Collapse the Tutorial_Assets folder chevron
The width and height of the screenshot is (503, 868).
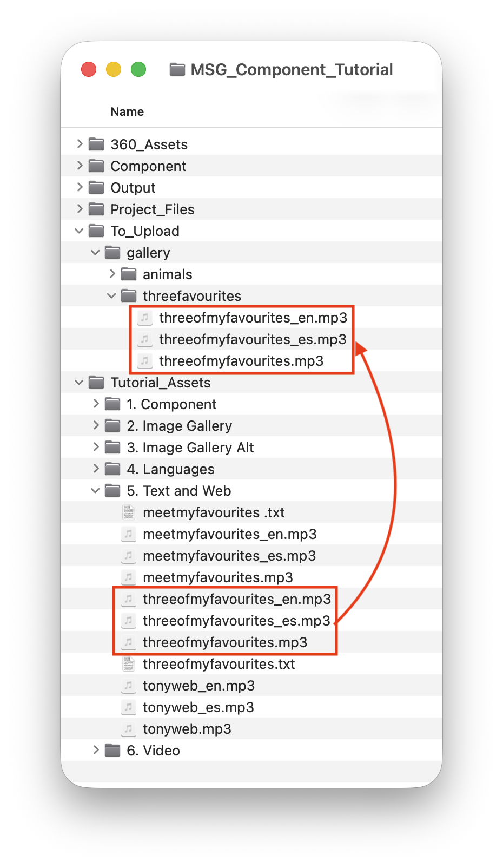(80, 382)
